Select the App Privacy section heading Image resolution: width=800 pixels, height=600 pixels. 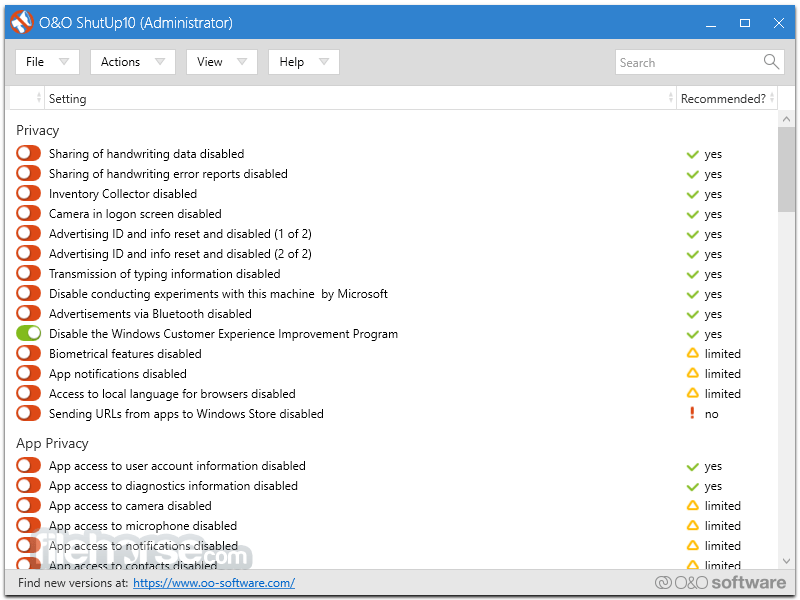[x=52, y=443]
